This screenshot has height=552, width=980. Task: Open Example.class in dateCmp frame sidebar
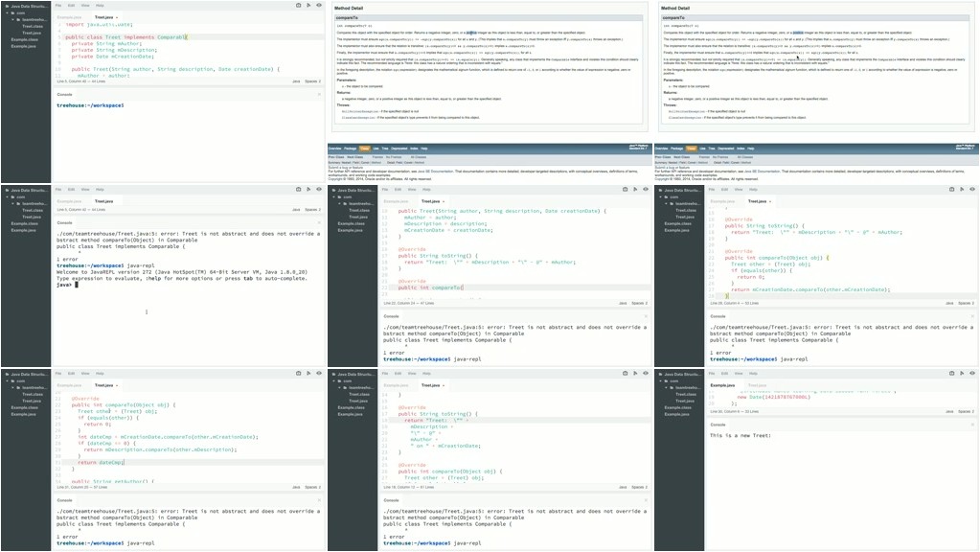pyautogui.click(x=24, y=407)
